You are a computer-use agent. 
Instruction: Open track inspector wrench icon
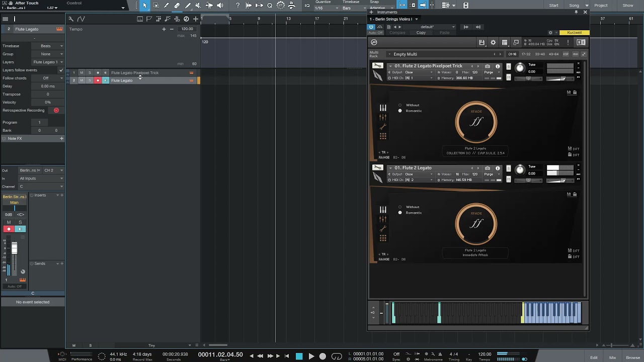click(x=71, y=19)
